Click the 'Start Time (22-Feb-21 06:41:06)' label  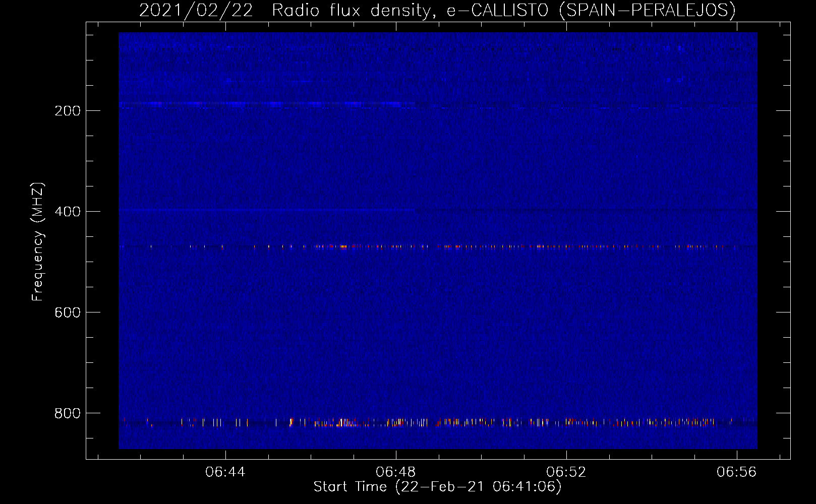437,487
